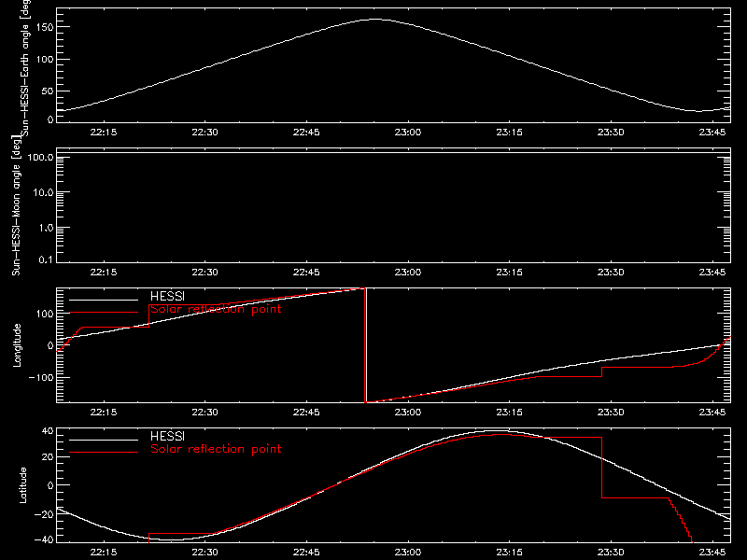Image resolution: width=747 pixels, height=560 pixels.
Task: Click 22:45 tick under Longitude plot
Action: coord(306,412)
